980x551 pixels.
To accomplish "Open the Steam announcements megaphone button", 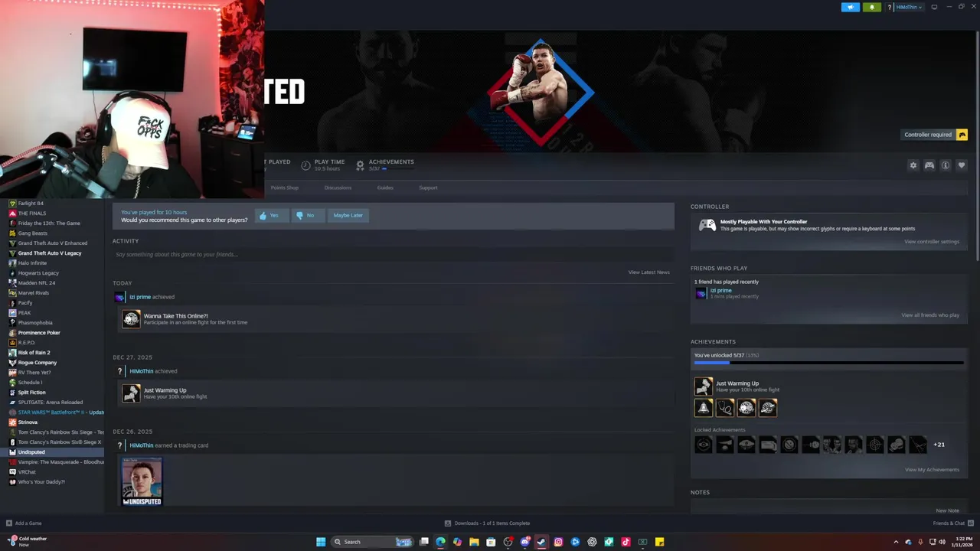I will point(851,7).
